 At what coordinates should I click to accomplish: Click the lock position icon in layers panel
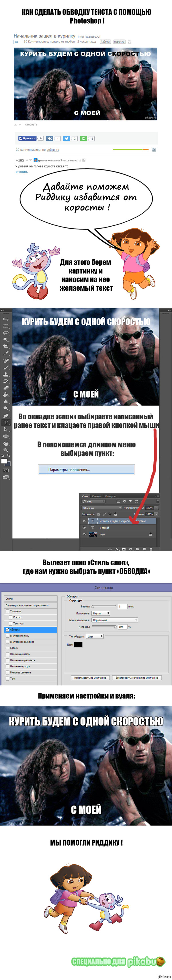[x=110, y=514]
